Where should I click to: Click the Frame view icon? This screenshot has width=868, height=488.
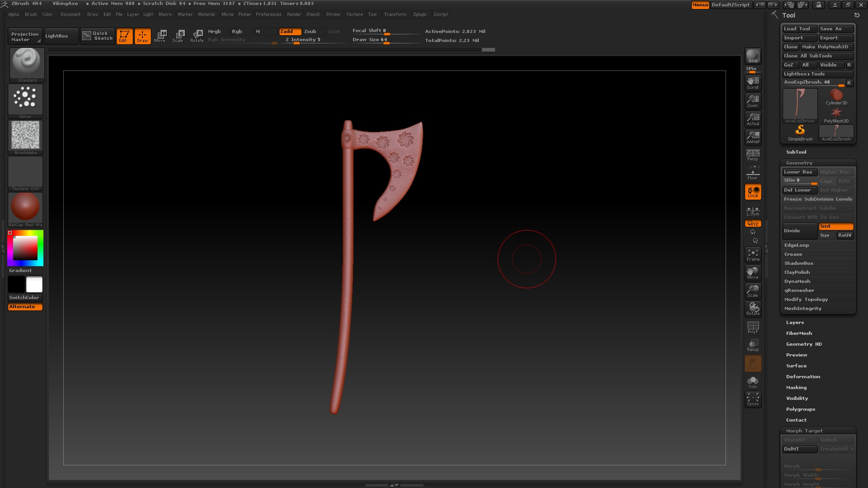click(753, 254)
